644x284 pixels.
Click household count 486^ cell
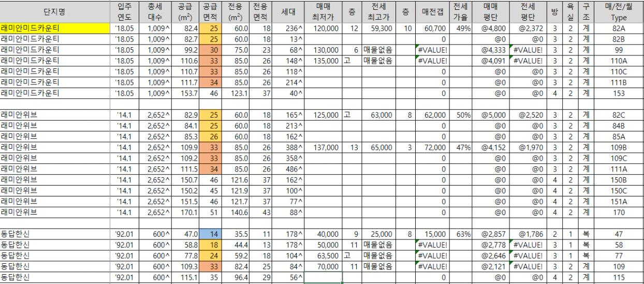click(287, 169)
